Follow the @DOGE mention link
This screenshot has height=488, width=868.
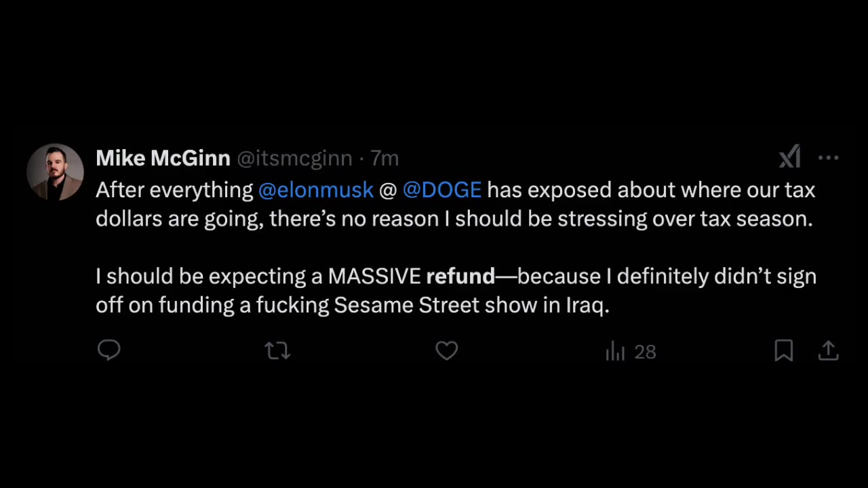pyautogui.click(x=442, y=190)
